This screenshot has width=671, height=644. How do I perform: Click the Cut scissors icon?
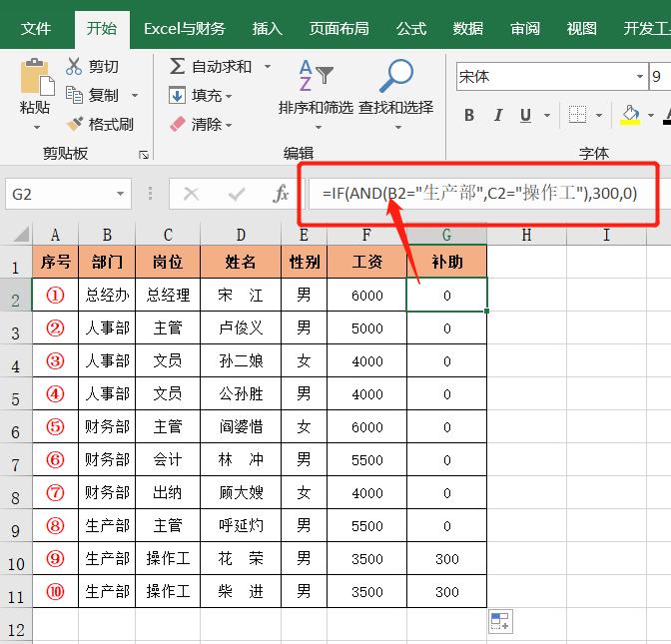coord(74,67)
